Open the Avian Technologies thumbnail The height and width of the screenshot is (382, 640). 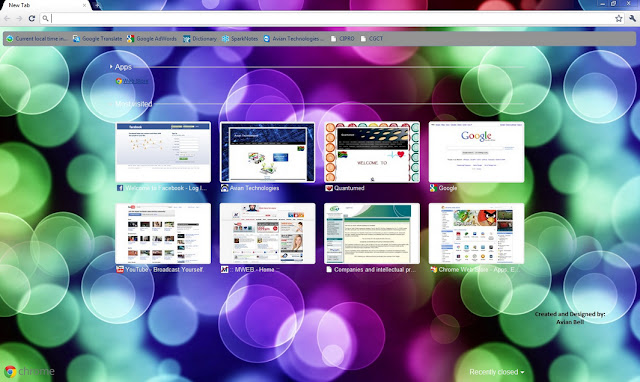[267, 152]
